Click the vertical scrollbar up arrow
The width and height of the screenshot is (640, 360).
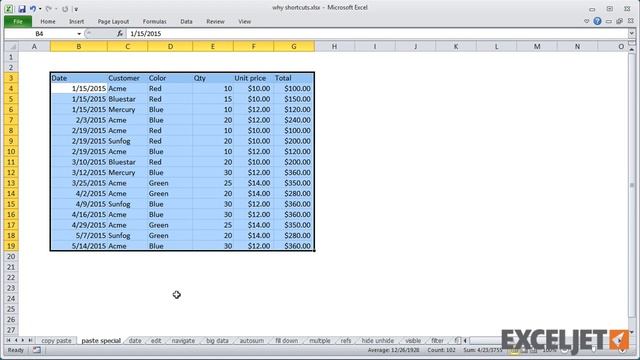click(631, 49)
